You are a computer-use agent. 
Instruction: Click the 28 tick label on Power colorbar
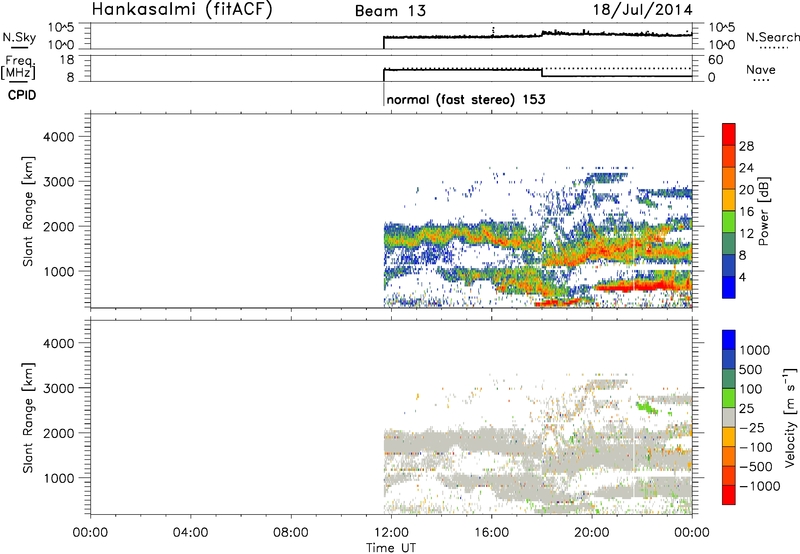coord(746,146)
